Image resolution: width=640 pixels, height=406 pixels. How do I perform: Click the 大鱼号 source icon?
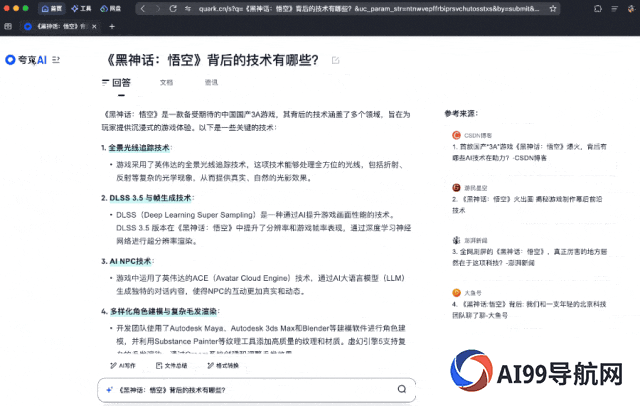click(456, 293)
